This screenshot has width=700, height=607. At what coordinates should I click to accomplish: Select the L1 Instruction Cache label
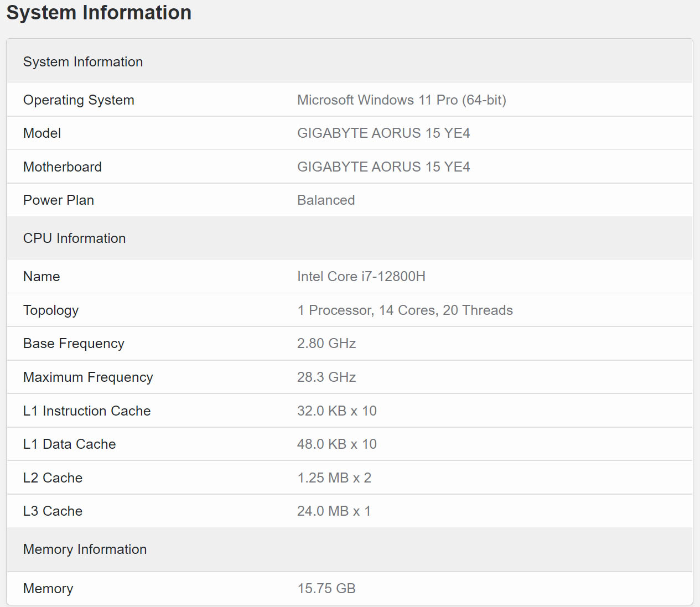click(x=87, y=411)
